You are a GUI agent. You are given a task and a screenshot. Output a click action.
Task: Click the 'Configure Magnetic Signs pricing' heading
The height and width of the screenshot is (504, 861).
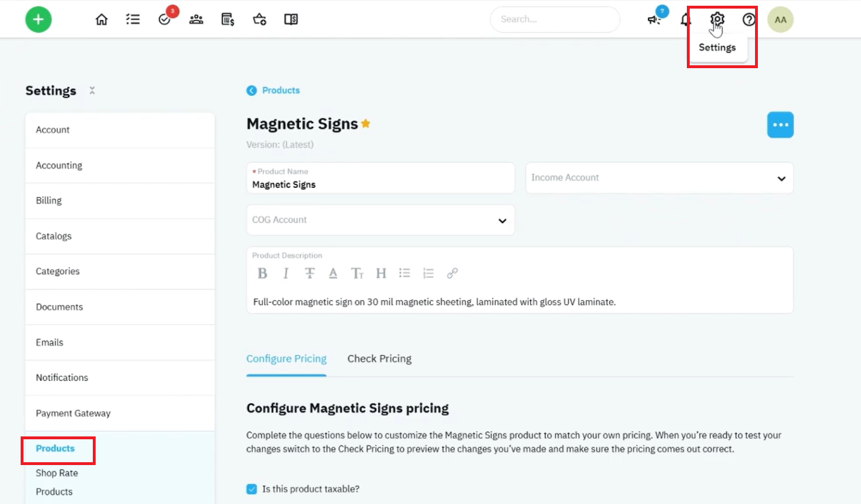click(348, 408)
